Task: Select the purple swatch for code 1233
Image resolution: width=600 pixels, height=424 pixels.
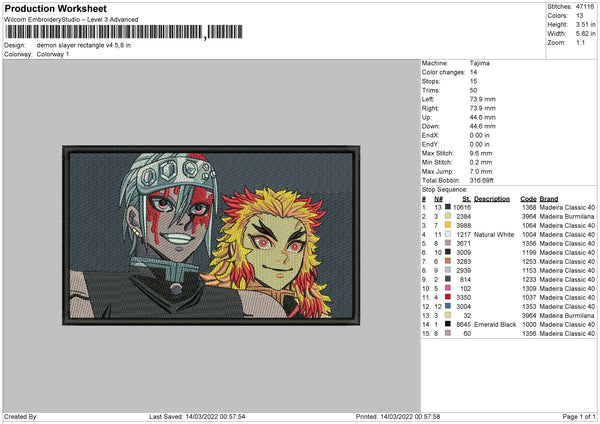Action: click(x=447, y=279)
